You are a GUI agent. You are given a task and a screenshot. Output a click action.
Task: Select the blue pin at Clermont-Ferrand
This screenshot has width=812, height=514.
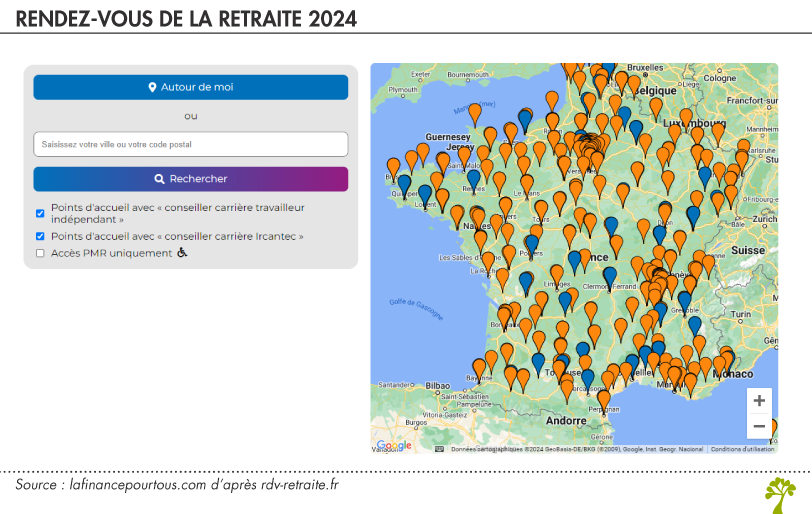(x=610, y=277)
